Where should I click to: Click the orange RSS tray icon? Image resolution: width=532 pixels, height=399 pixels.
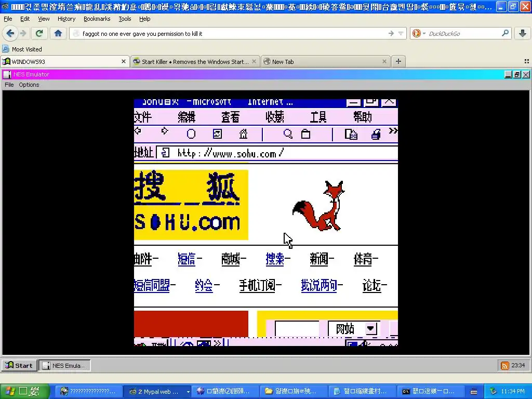tap(505, 365)
